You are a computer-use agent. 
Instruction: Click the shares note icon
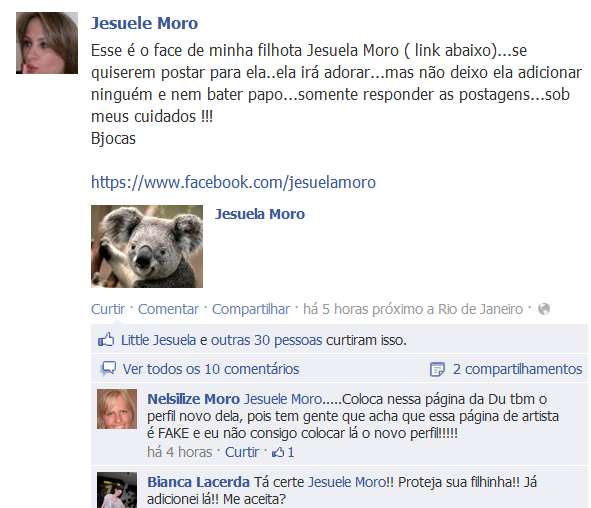[437, 369]
